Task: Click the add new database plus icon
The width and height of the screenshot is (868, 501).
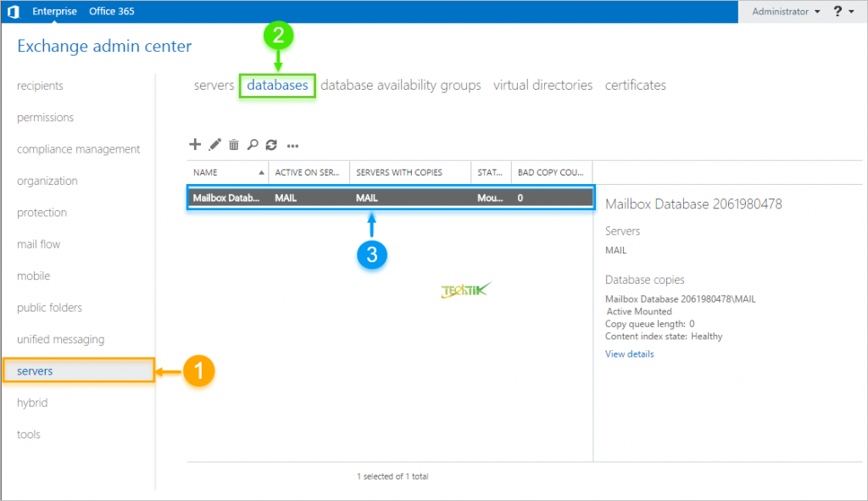Action: tap(195, 145)
